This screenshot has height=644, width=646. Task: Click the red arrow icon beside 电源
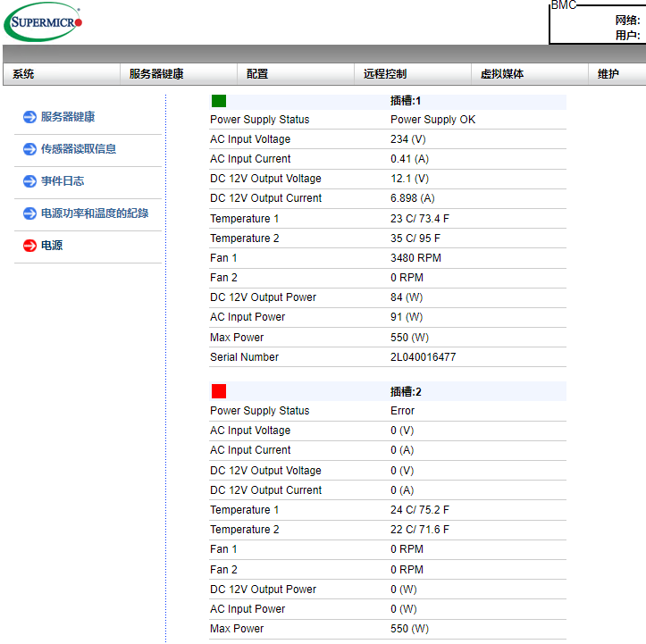point(29,246)
